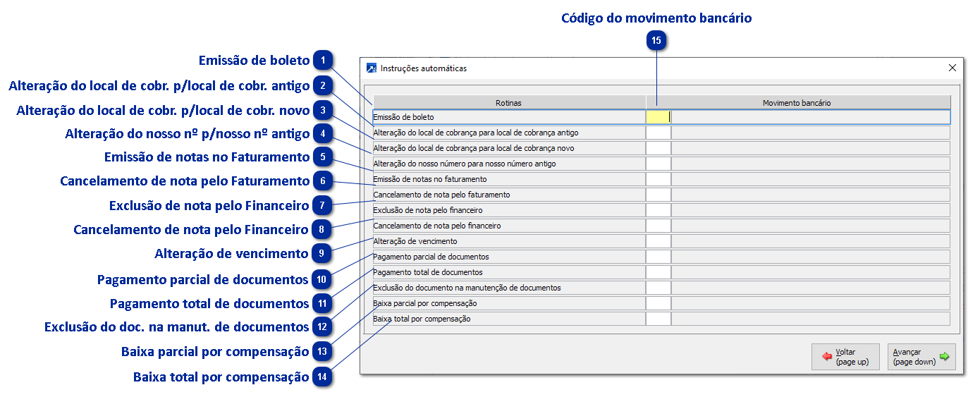980x397 pixels.
Task: Click the Rotinas column header
Action: pos(509,103)
